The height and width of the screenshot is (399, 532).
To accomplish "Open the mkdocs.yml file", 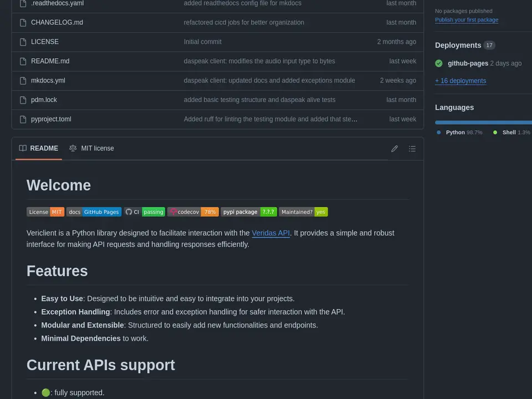I will click(48, 80).
